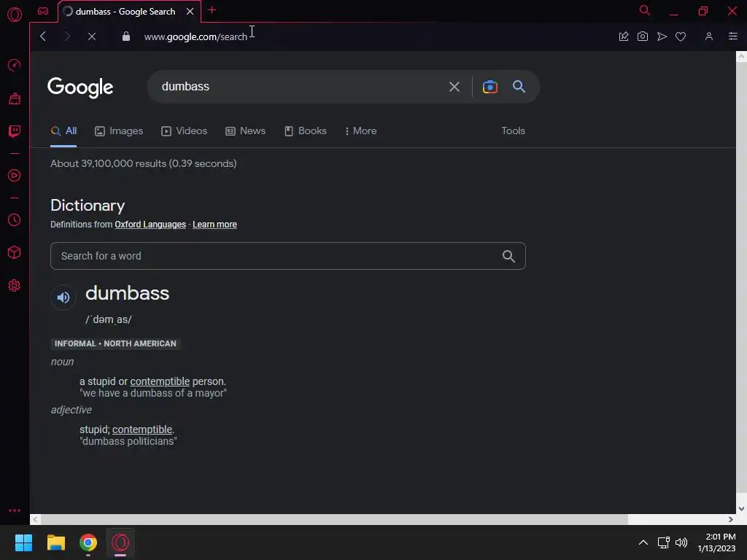Close the dumbass Google Search tab
Viewport: 747px width, 560px height.
click(x=190, y=12)
